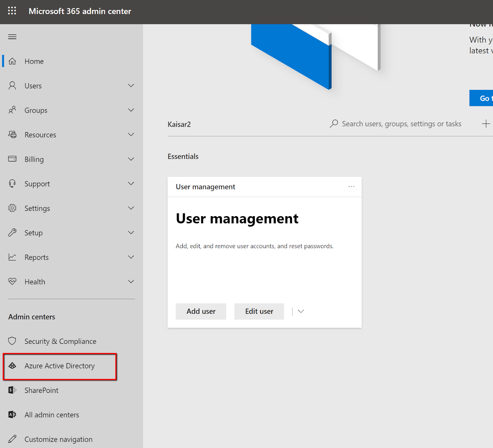Click the Users person icon
The height and width of the screenshot is (448, 493).
pos(12,86)
